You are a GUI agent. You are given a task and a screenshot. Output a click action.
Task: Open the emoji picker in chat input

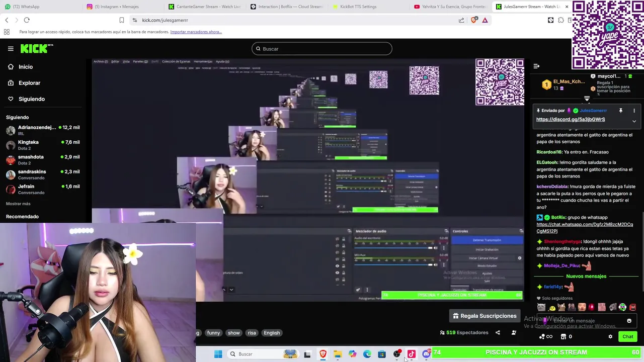tap(629, 321)
